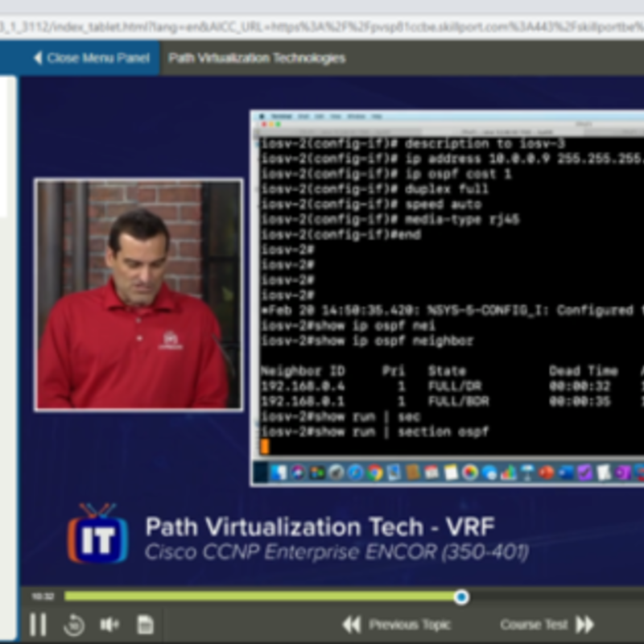
Task: Open the Course Test
Action: (547, 625)
